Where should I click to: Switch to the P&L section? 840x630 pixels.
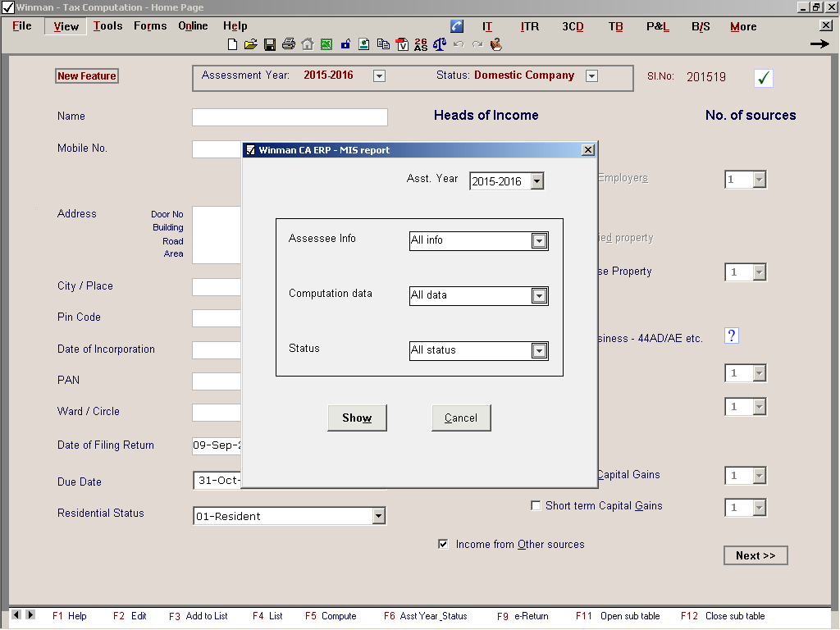(658, 27)
